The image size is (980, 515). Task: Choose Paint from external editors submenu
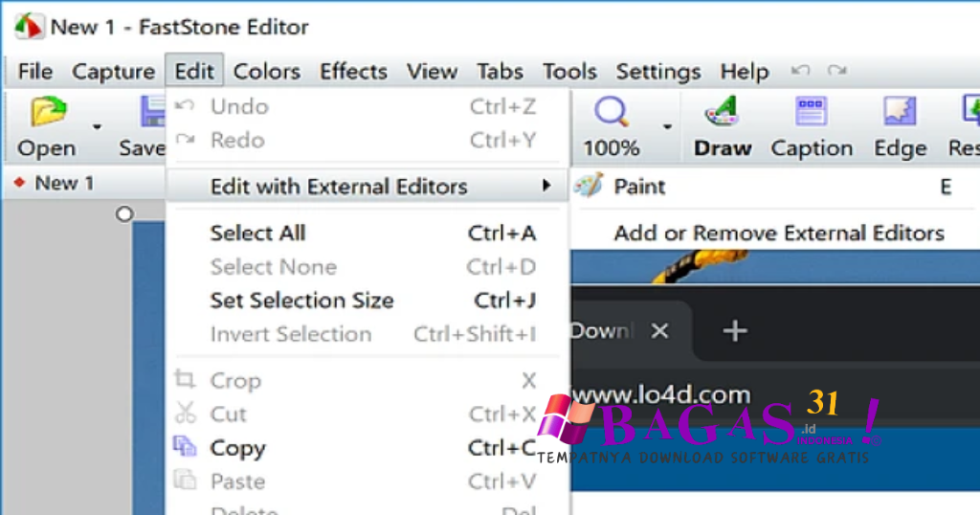point(775,187)
